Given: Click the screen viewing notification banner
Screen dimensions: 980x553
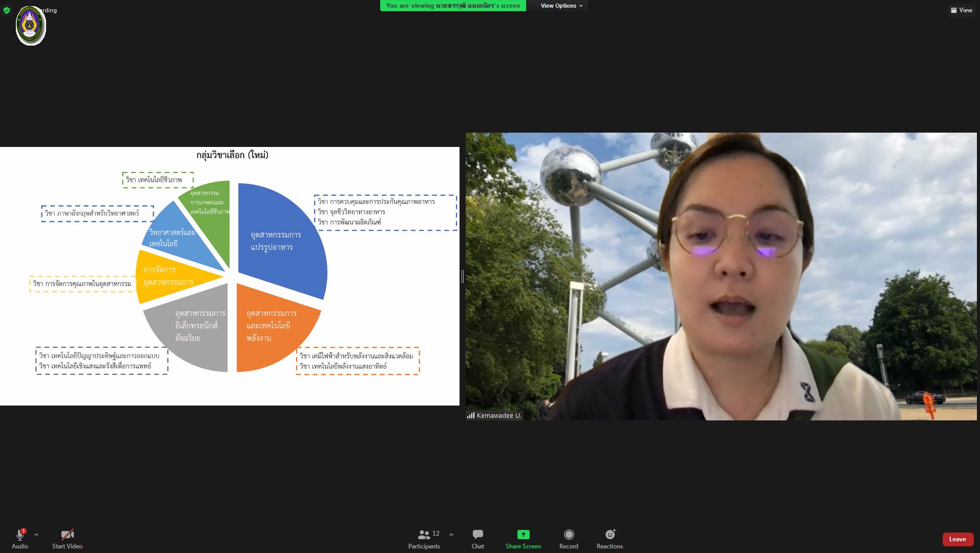Looking at the screenshot, I should click(453, 6).
